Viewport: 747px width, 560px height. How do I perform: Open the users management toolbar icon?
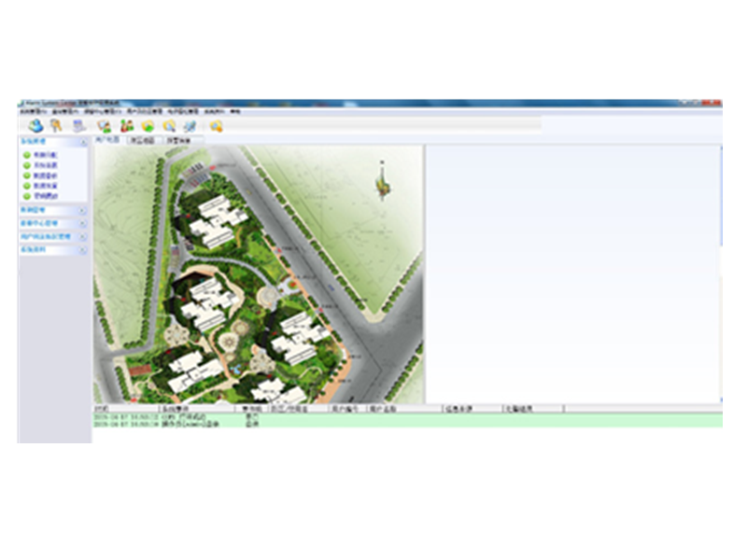pos(125,124)
